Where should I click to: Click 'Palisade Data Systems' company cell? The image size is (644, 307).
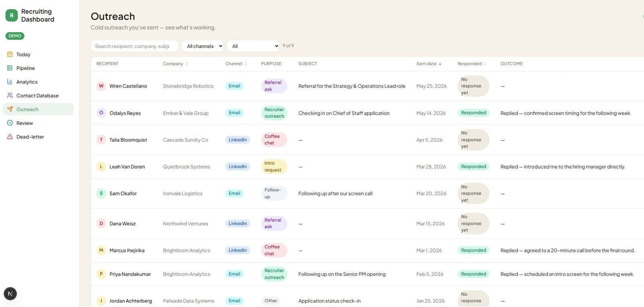point(188,301)
